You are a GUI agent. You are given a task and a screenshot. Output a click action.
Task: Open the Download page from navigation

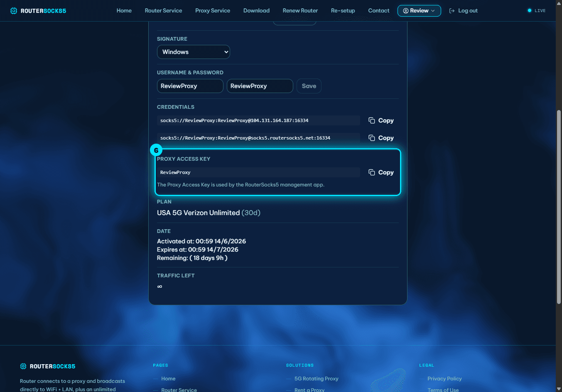pos(256,11)
